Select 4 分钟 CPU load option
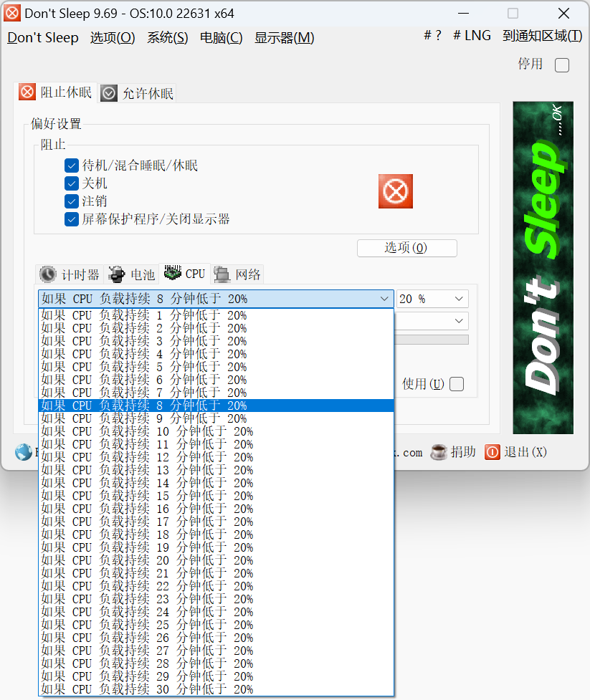 point(217,354)
